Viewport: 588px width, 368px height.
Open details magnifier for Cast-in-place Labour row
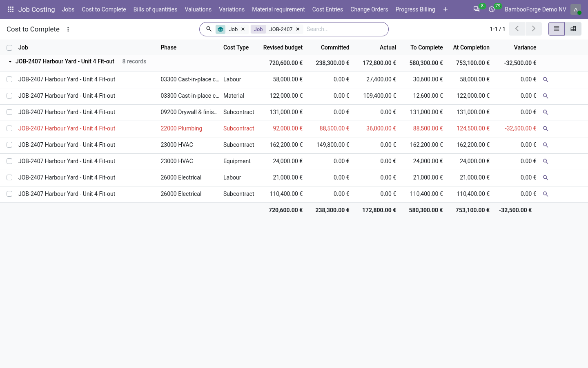pyautogui.click(x=546, y=80)
